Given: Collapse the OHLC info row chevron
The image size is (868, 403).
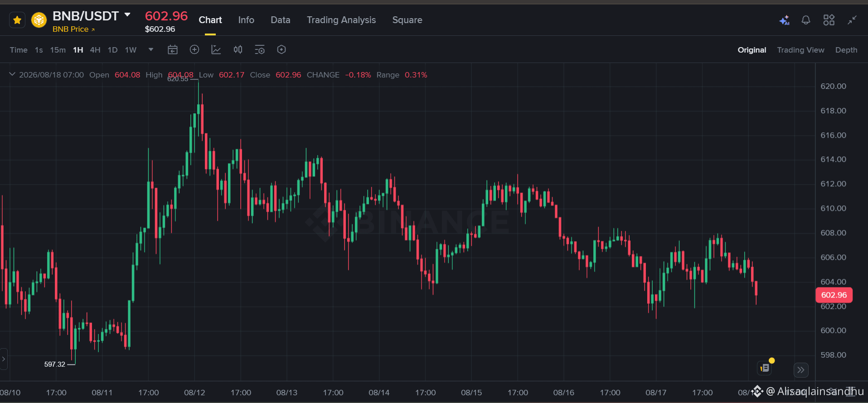Looking at the screenshot, I should 12,74.
